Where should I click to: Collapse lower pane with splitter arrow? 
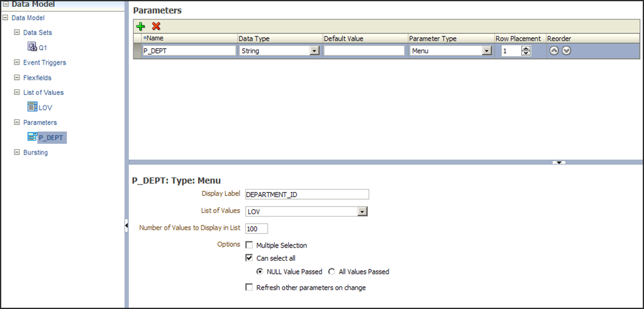pos(559,163)
